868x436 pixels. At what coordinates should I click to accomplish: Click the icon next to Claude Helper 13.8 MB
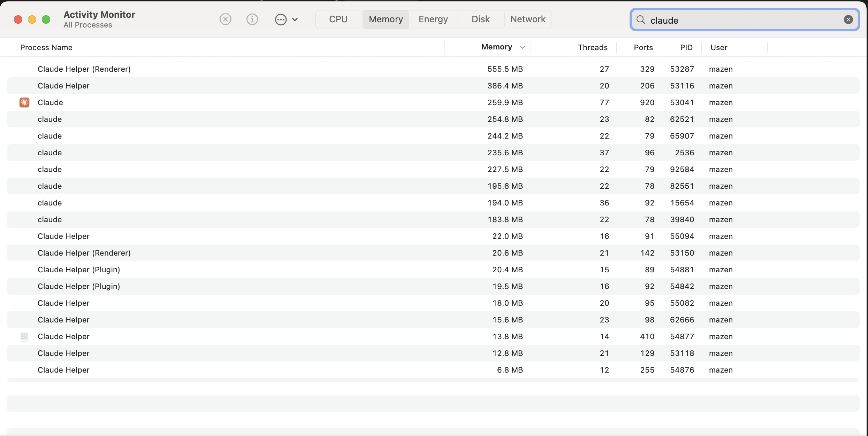click(x=24, y=336)
